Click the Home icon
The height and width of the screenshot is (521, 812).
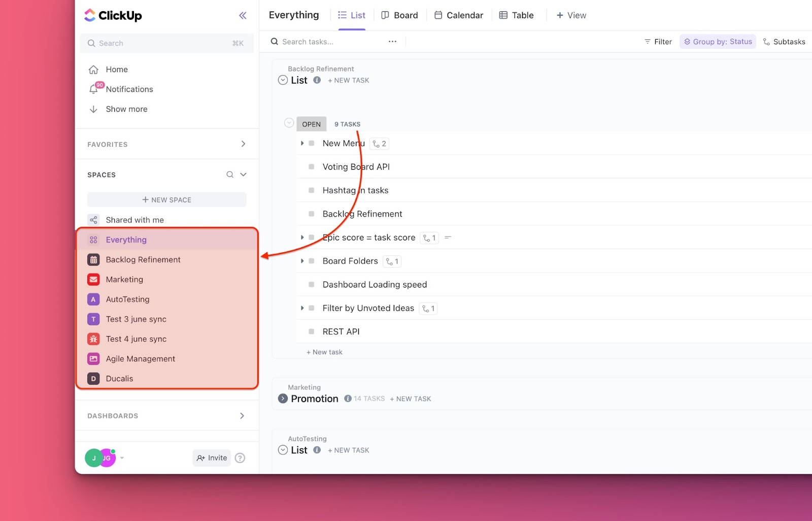coord(94,69)
